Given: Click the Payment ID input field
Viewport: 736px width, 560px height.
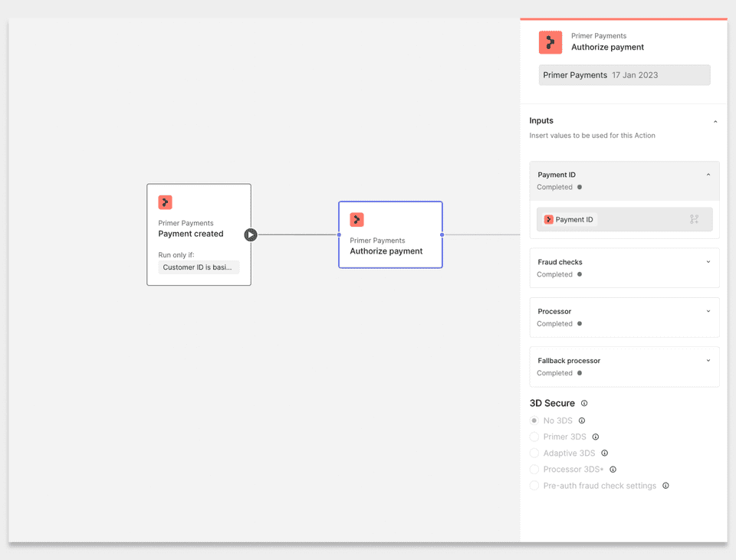Looking at the screenshot, I should click(625, 220).
